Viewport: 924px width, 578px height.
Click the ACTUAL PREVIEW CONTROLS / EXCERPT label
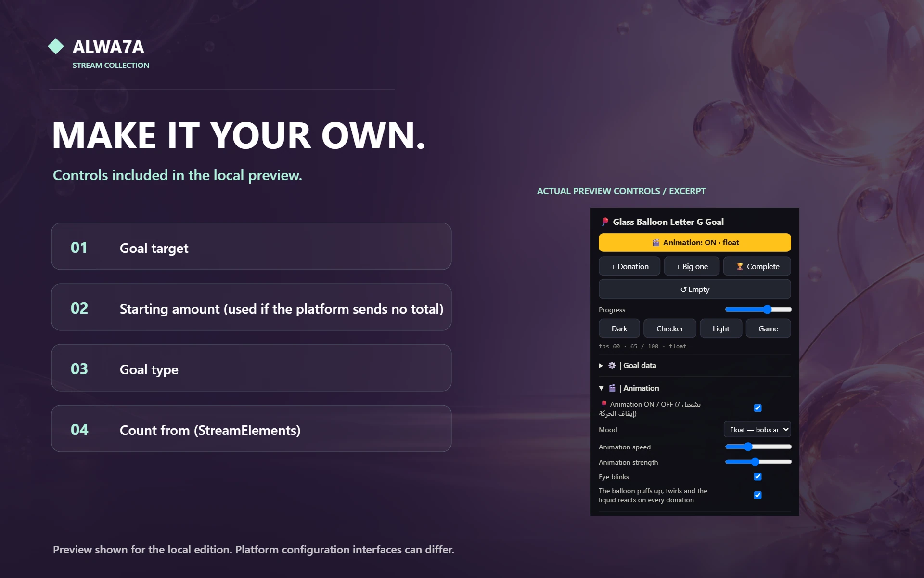pyautogui.click(x=621, y=191)
